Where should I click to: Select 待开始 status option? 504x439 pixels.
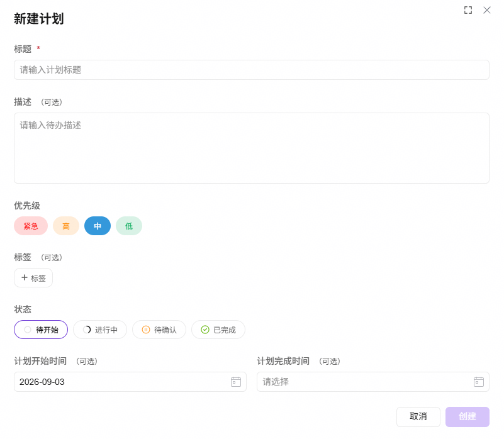click(x=41, y=330)
